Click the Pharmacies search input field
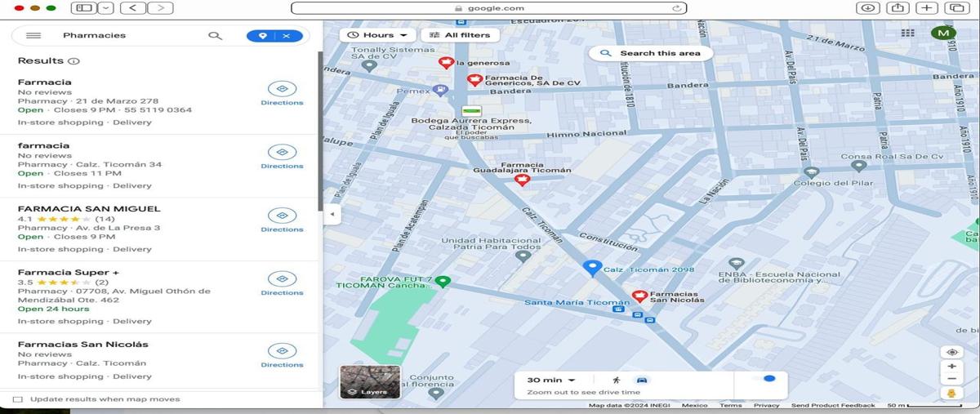Screen dimensions: 980x414 [131, 36]
